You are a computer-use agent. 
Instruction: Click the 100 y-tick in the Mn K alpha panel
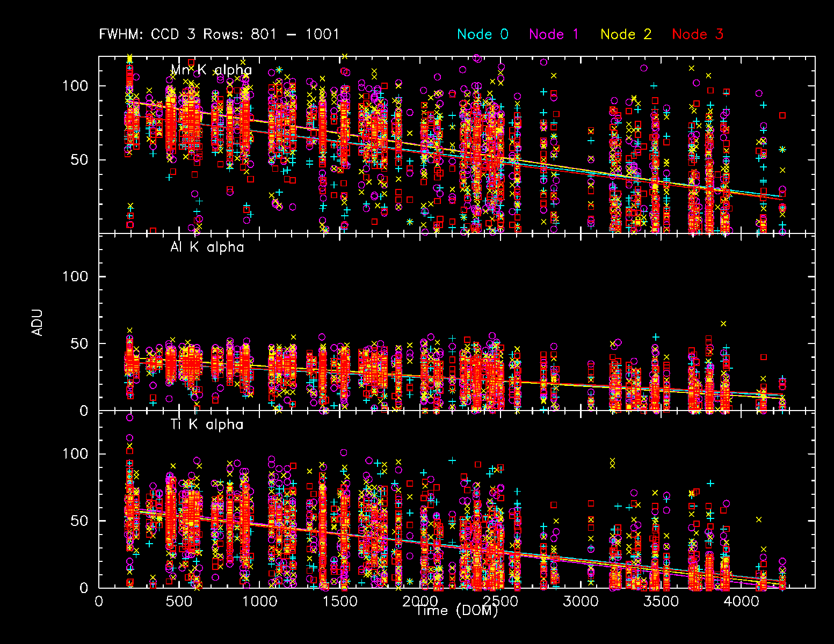(75, 86)
